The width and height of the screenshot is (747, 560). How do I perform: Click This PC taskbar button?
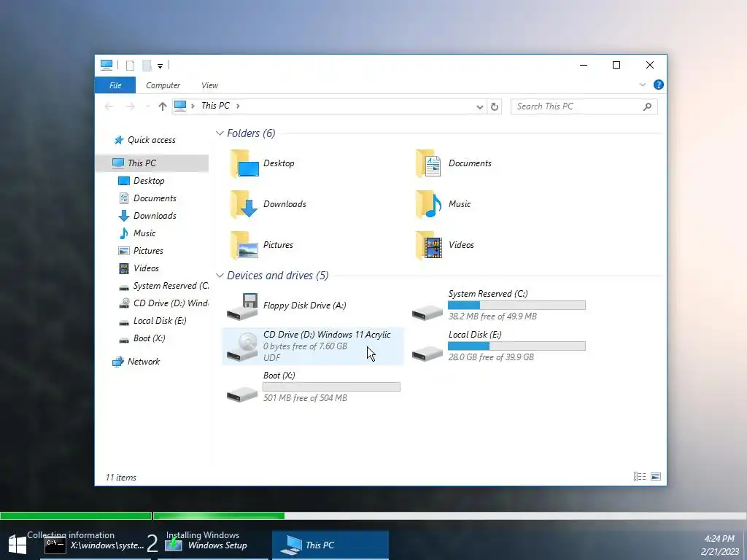pos(330,545)
